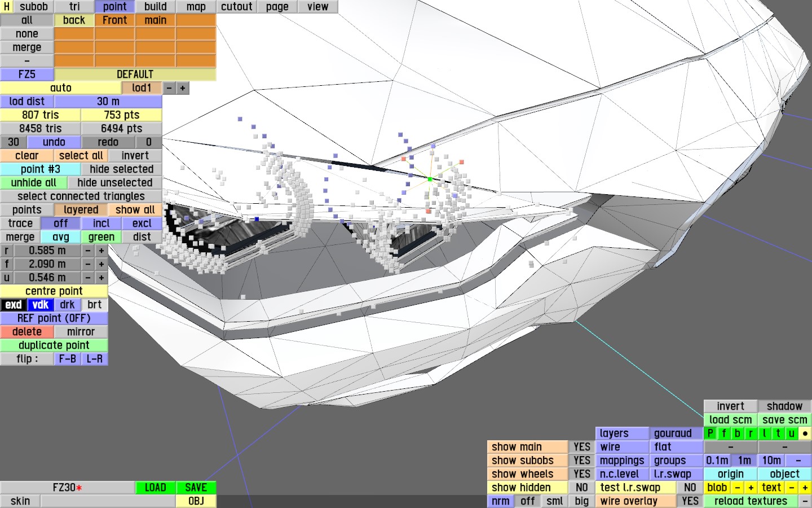Click the H button in top menu
Viewport: 812px width, 508px height.
(7, 7)
